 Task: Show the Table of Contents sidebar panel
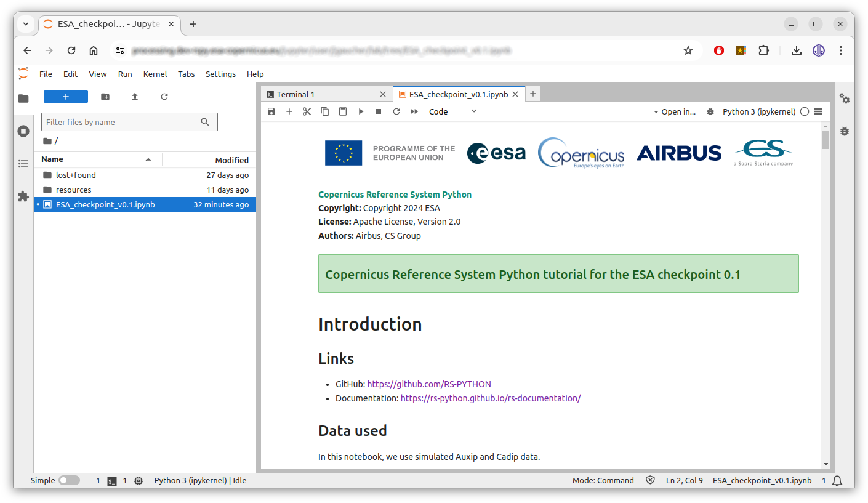[23, 164]
